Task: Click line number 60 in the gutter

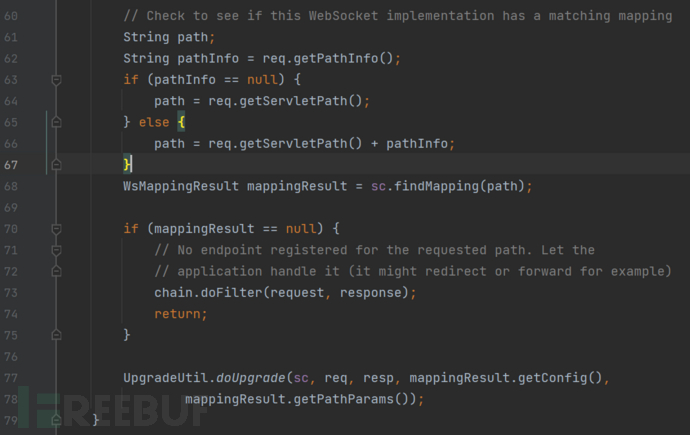Action: pyautogui.click(x=12, y=17)
